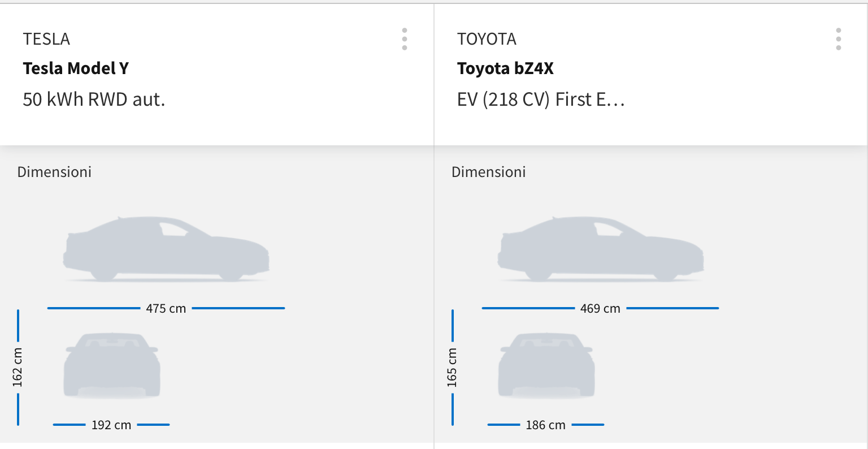Open the three-dot menu on Toyota card
This screenshot has height=449, width=868.
click(839, 39)
